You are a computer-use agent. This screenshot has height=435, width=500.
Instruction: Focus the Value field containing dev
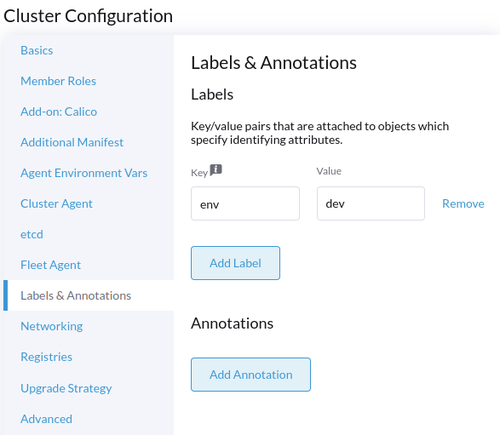tap(371, 203)
